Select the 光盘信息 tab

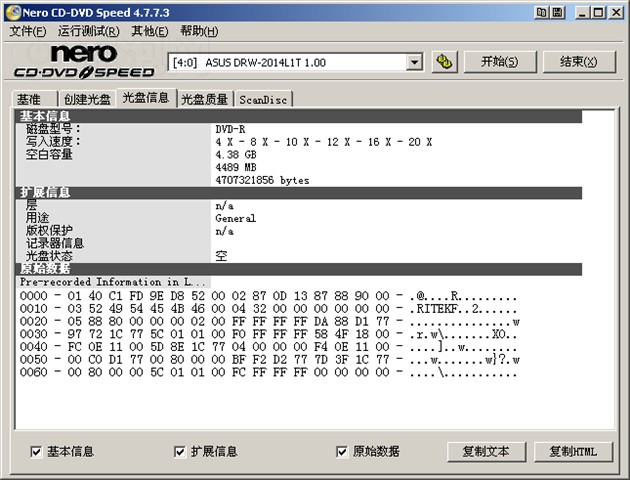(146, 98)
